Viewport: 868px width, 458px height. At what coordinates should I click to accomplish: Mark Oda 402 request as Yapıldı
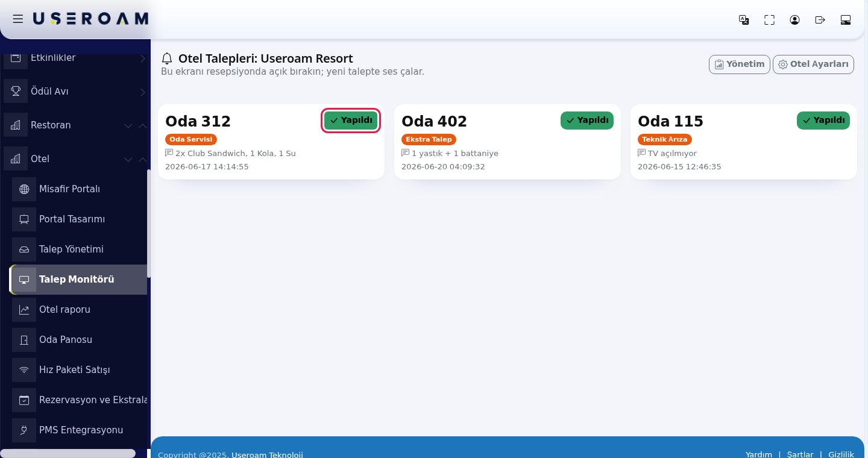tap(587, 121)
